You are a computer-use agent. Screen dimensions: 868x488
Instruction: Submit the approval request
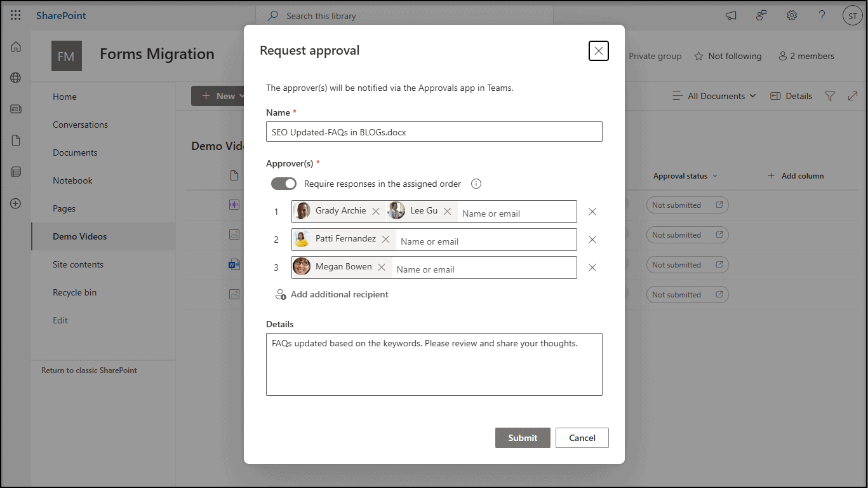point(523,438)
